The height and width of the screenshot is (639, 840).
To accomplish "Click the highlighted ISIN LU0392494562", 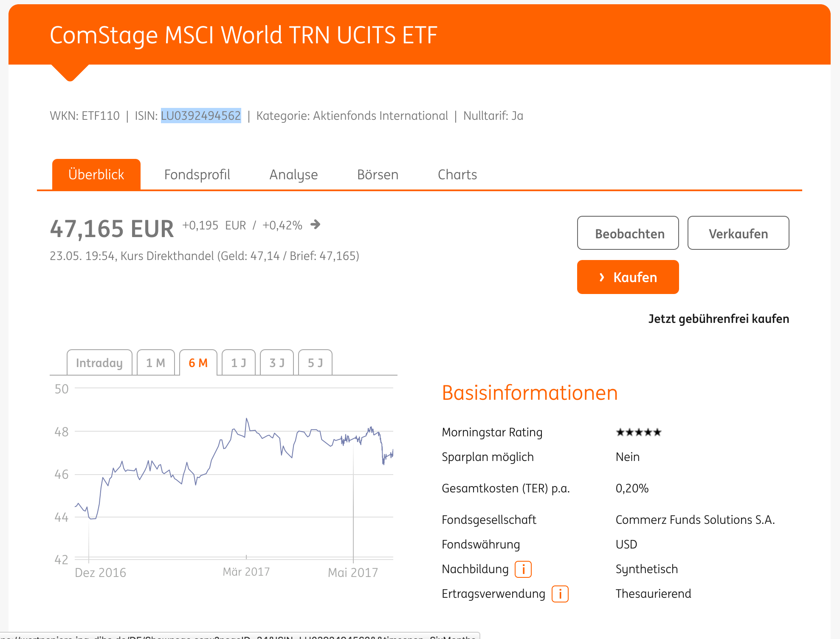I will point(201,116).
